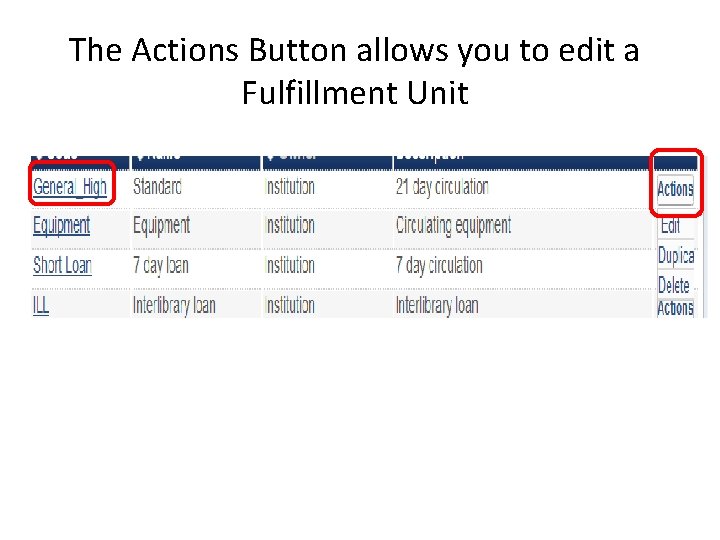
Task: Choose Edit from the Actions menu
Action: 670,227
